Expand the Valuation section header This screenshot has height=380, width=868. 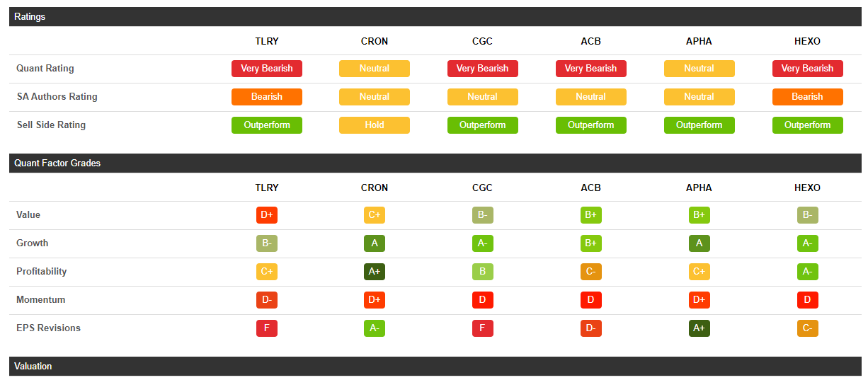(33, 366)
